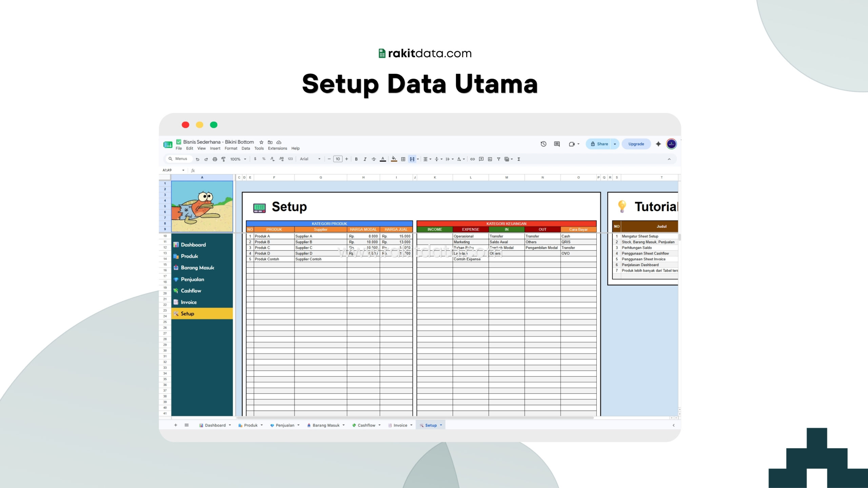Open the Extensions menu

coord(277,148)
